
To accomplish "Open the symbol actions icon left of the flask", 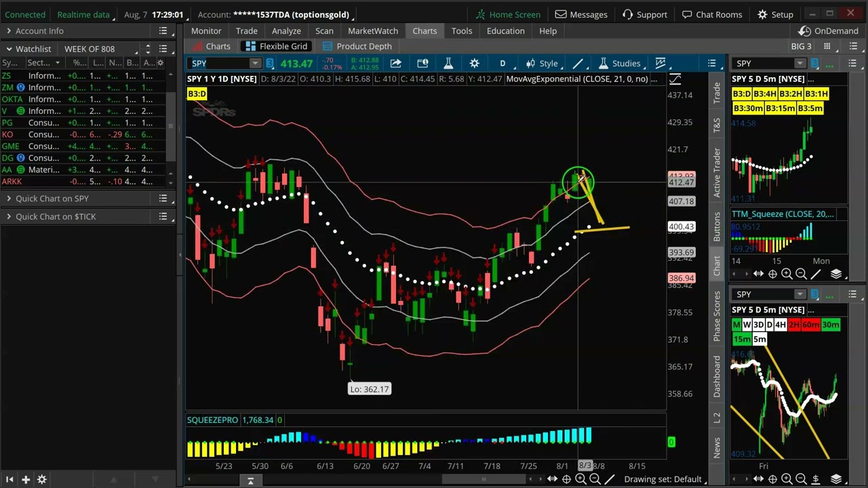I will point(422,63).
